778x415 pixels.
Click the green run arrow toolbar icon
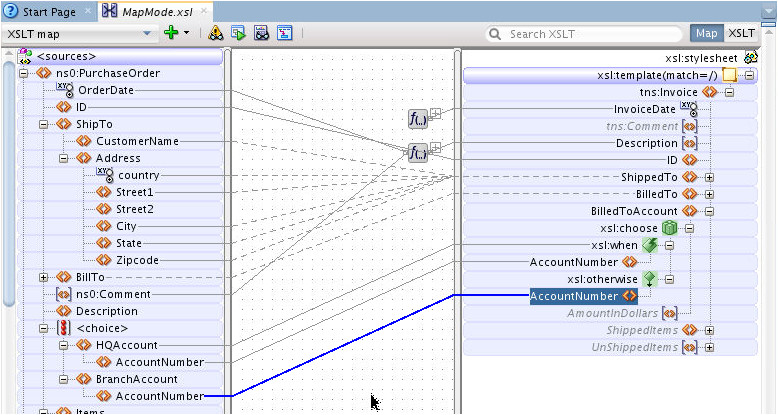pyautogui.click(x=238, y=33)
